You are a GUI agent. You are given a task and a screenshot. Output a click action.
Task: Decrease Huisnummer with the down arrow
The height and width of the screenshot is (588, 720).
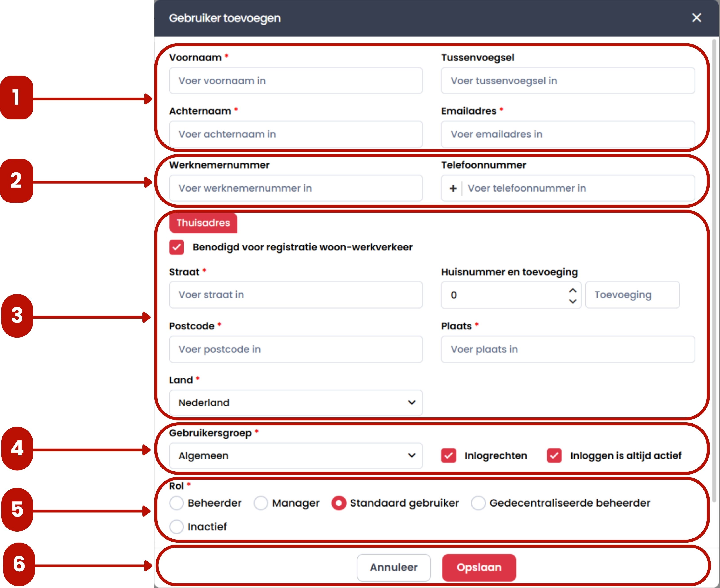(573, 301)
